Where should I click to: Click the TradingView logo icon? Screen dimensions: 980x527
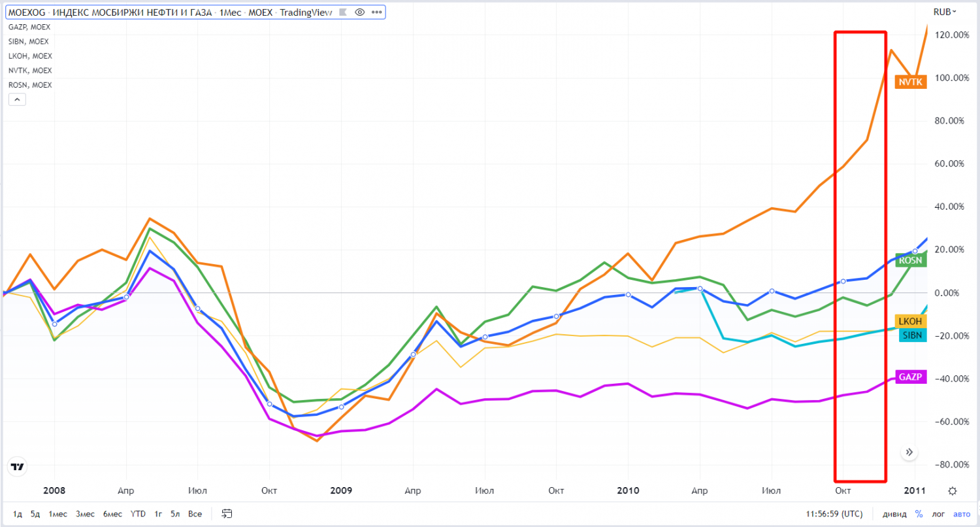coord(18,466)
